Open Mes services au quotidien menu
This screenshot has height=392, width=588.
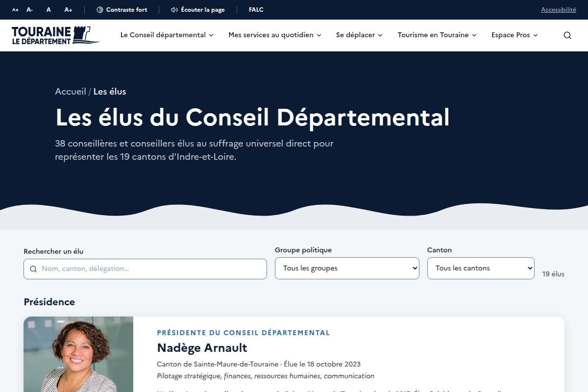[x=275, y=35]
